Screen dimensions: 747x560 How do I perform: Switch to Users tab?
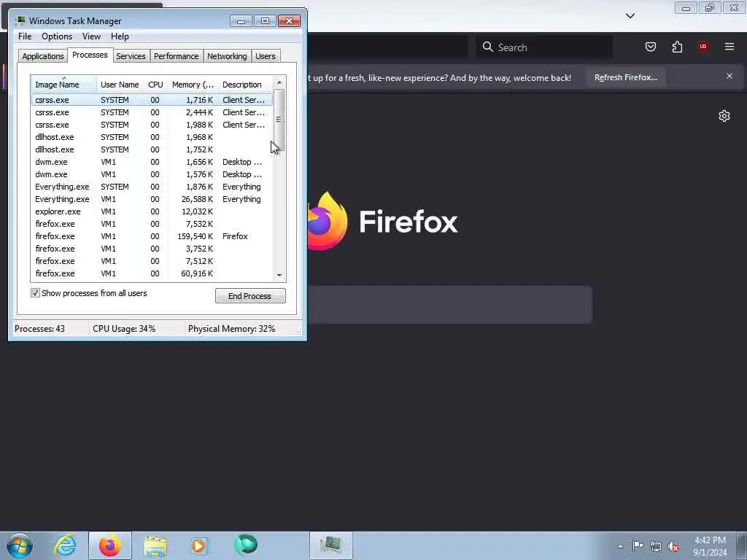click(266, 56)
